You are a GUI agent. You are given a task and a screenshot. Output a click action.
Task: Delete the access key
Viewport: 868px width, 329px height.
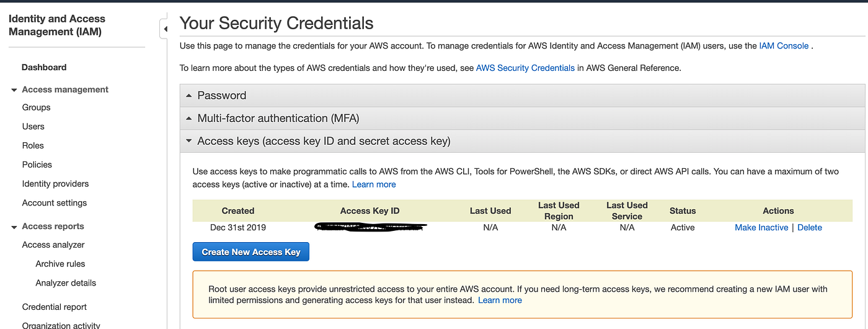pos(810,228)
